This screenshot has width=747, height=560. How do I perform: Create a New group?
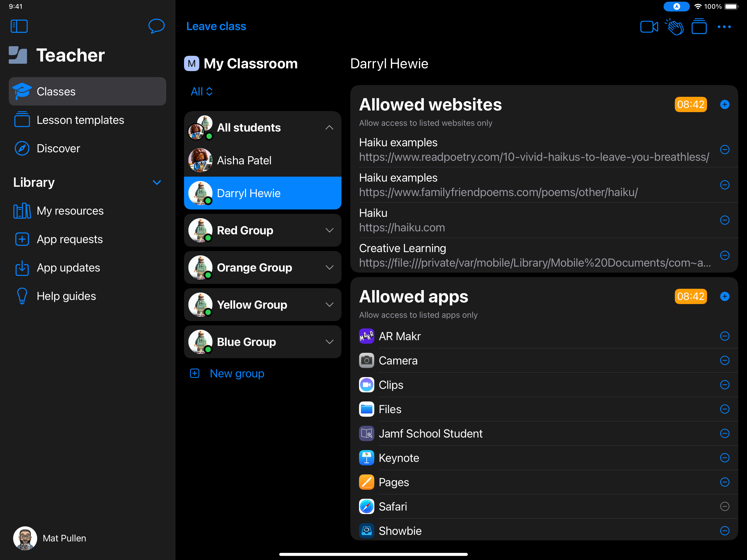pyautogui.click(x=237, y=373)
